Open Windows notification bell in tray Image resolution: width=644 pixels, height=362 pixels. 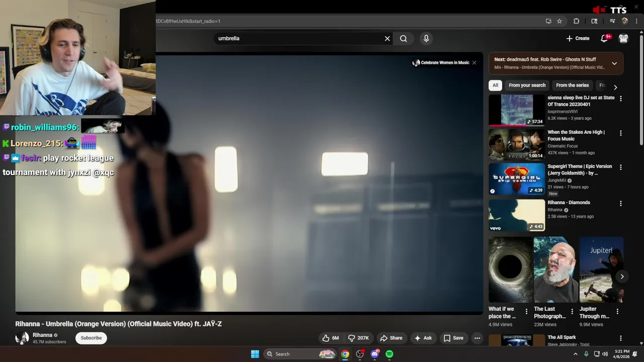coord(635,354)
